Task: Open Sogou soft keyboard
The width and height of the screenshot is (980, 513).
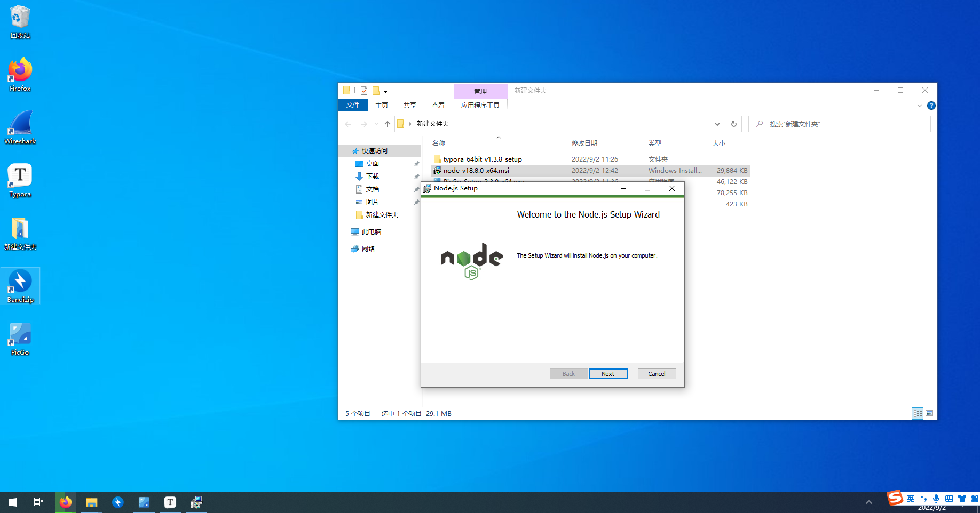Action: pos(949,499)
